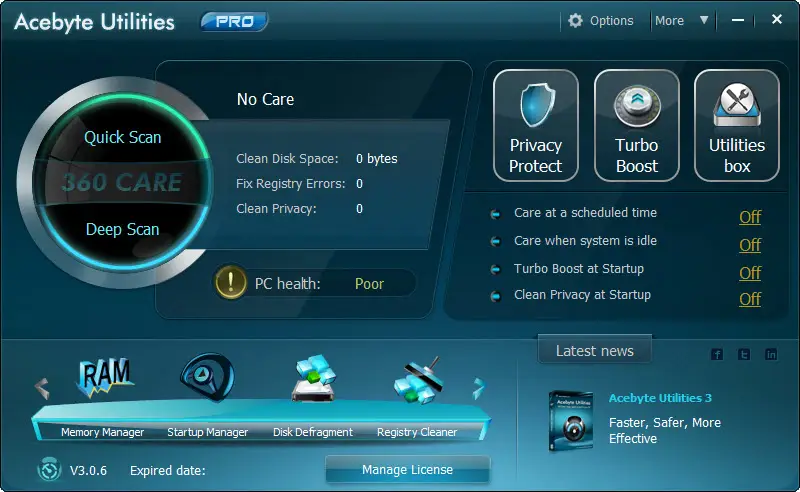Open the Startup Manager icon

[208, 377]
